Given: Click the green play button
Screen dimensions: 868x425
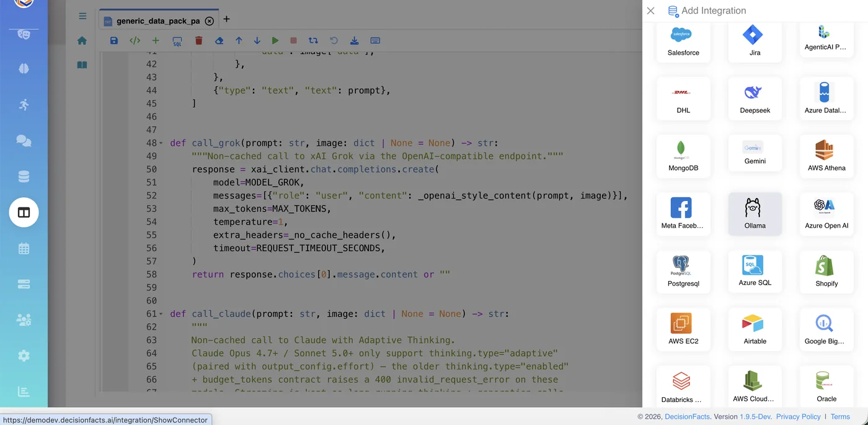Looking at the screenshot, I should pyautogui.click(x=275, y=40).
